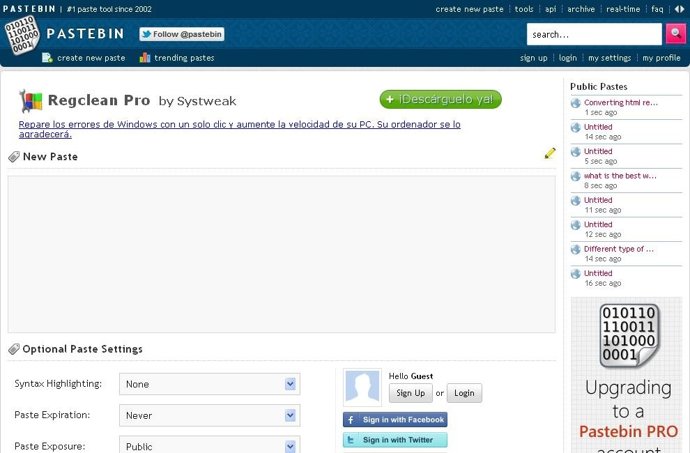
Task: Click create new paste link under logo
Action: click(x=91, y=58)
